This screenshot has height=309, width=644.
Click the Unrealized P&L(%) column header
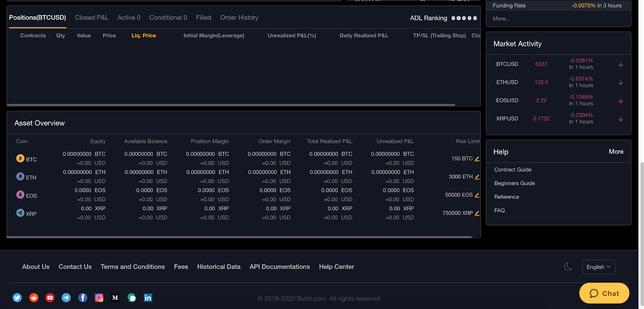pyautogui.click(x=292, y=35)
